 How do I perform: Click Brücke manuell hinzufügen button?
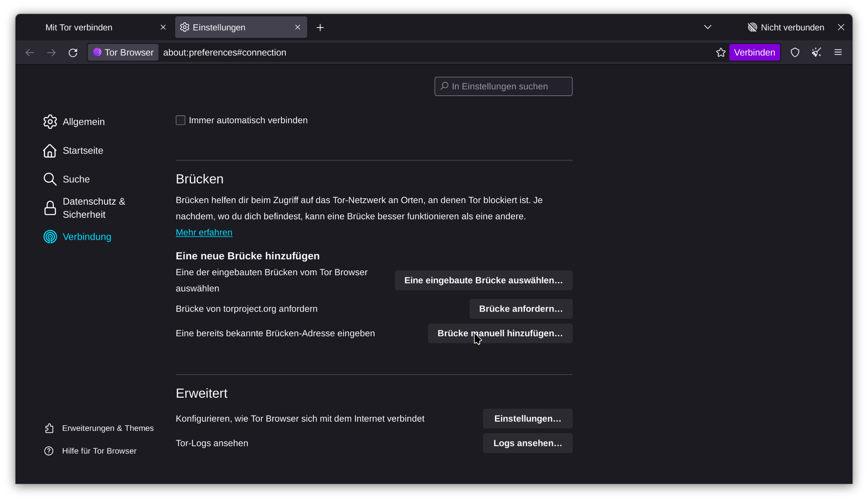pyautogui.click(x=500, y=333)
